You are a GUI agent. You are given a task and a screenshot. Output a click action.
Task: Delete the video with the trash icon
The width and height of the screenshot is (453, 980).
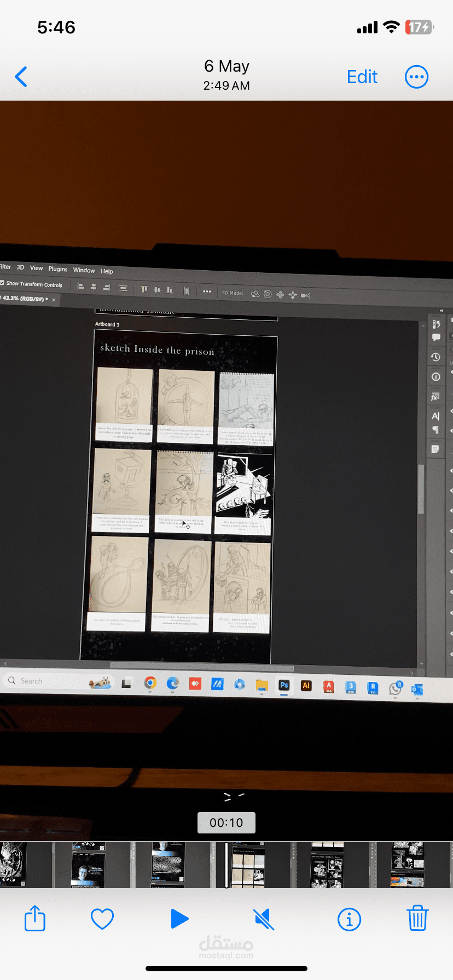[417, 918]
